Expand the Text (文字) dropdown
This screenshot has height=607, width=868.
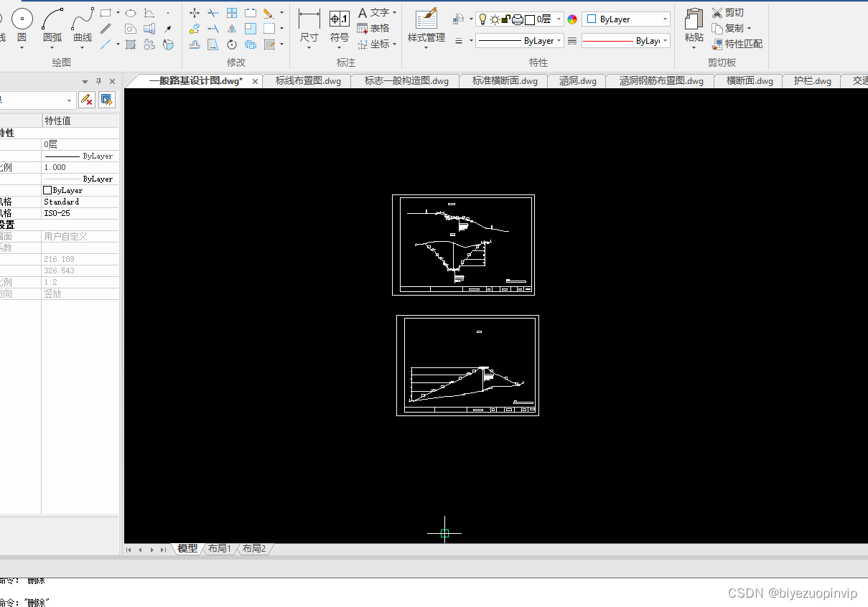(395, 13)
